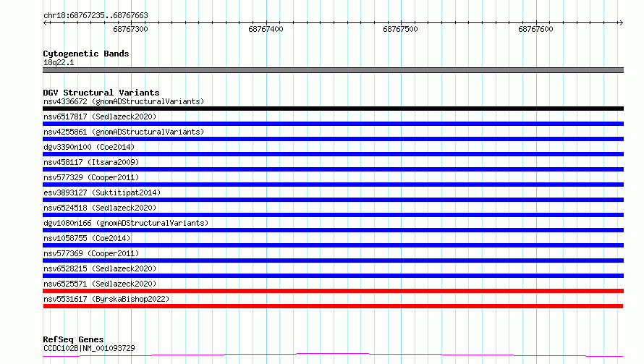Image resolution: width=644 pixels, height=364 pixels.
Task: Click the blue bar under nsv577329
Action: point(333,185)
